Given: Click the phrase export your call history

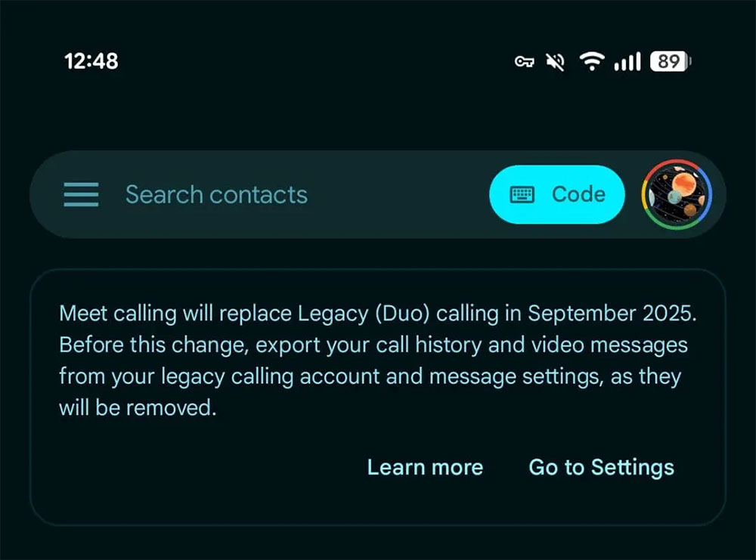Looking at the screenshot, I should 368,345.
